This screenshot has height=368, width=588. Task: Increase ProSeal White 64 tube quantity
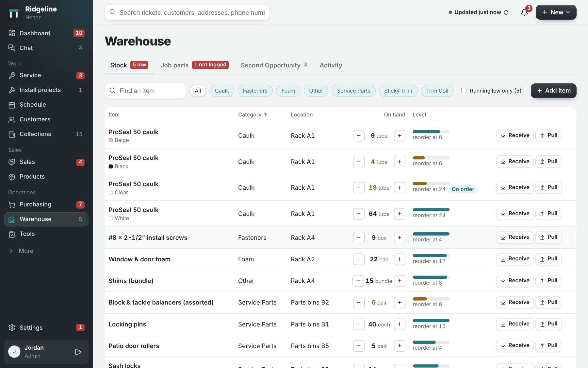click(x=400, y=214)
